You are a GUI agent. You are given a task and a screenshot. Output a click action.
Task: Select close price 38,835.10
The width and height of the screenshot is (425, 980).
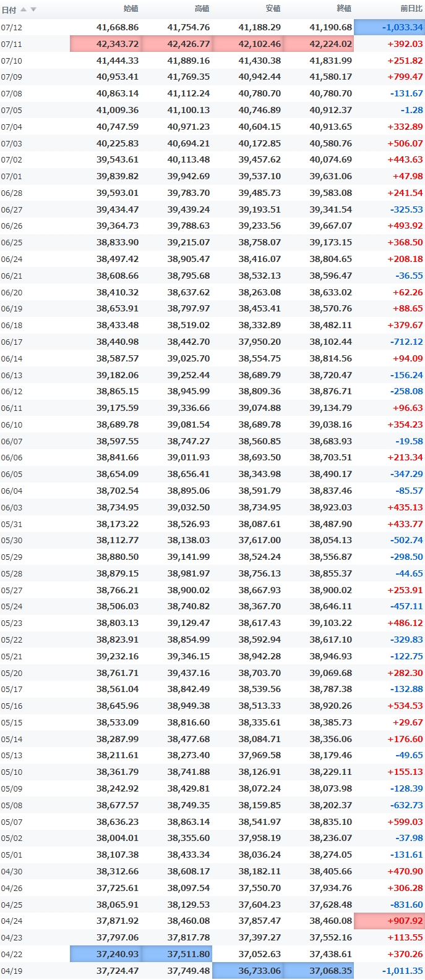pyautogui.click(x=330, y=822)
